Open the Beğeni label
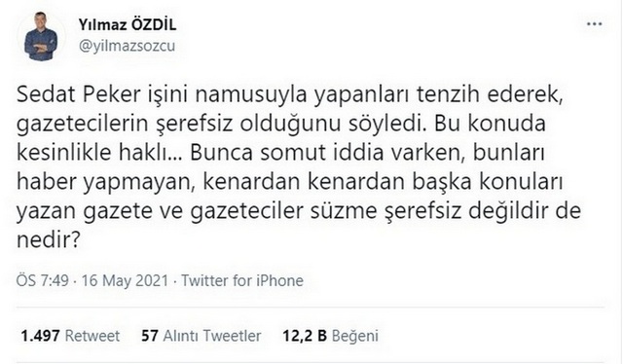The height and width of the screenshot is (364, 623). (x=354, y=336)
